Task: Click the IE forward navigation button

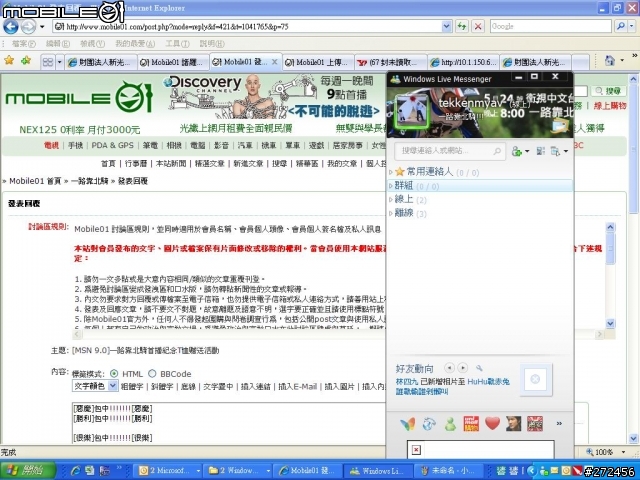Action: point(28,27)
